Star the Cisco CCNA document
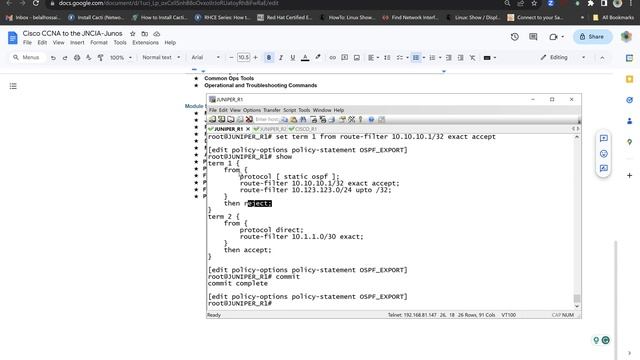The width and height of the screenshot is (640, 360). click(x=133, y=34)
